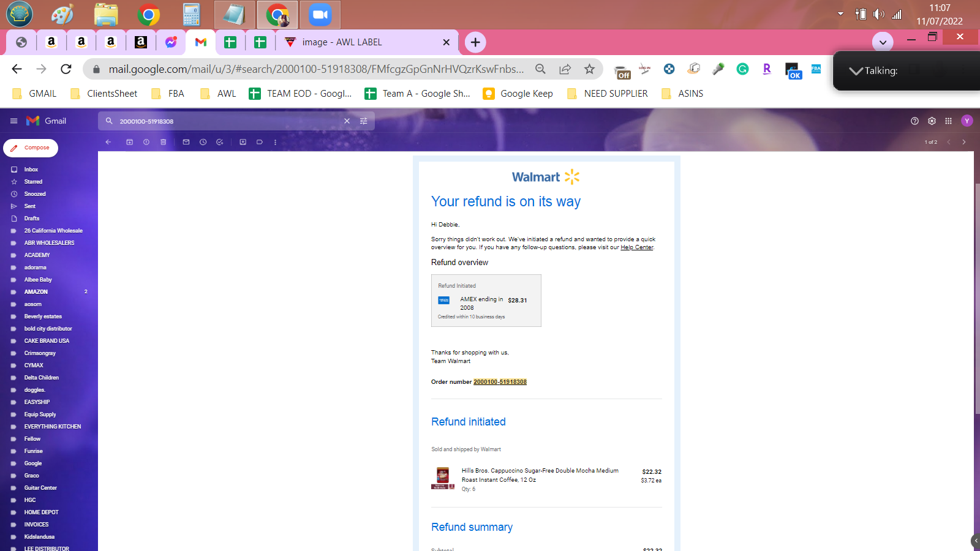Switch to the black Amazon icon tab
Screen dimensions: 980x551
click(x=141, y=42)
